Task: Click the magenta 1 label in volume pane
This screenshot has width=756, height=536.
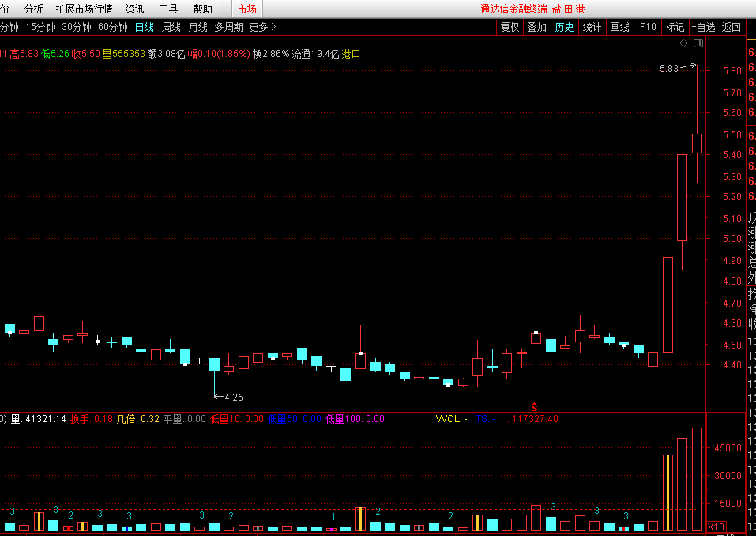Action: pos(333,517)
